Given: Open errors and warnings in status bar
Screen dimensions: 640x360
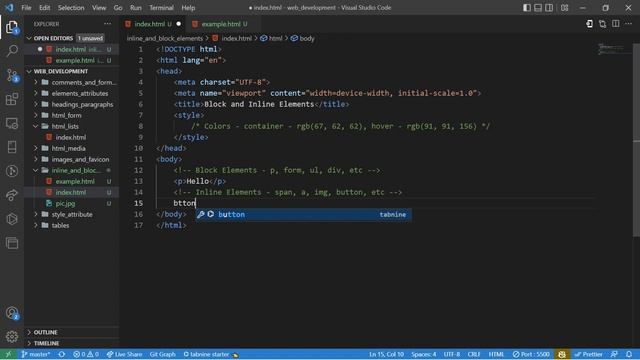Looking at the screenshot, I should pos(86,354).
